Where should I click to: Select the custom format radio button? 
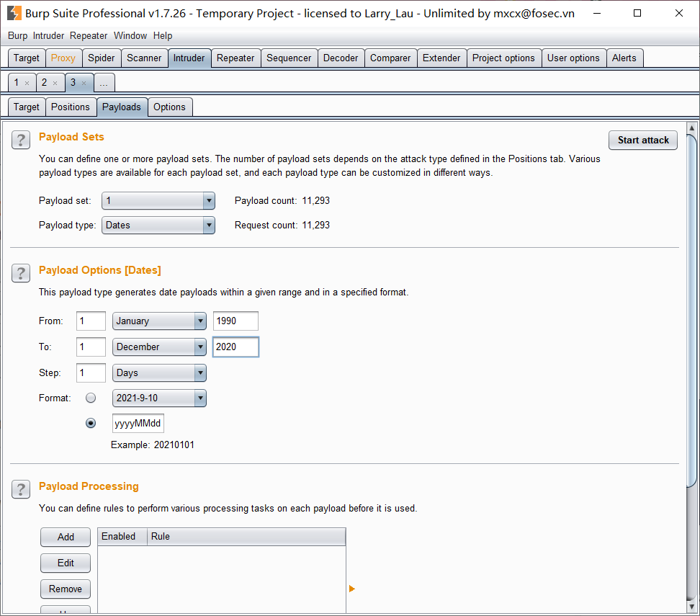tap(91, 423)
